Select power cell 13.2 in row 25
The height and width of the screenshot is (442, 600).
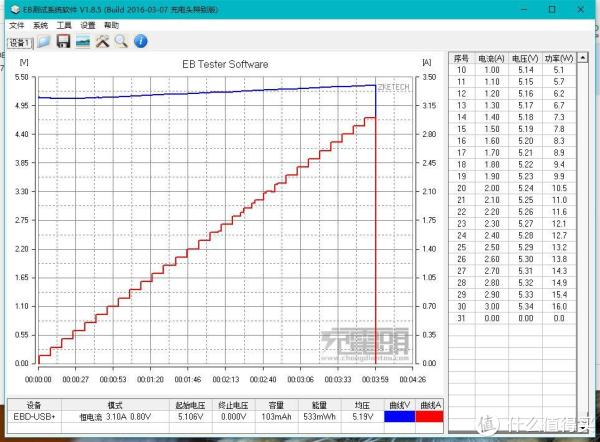pyautogui.click(x=559, y=248)
